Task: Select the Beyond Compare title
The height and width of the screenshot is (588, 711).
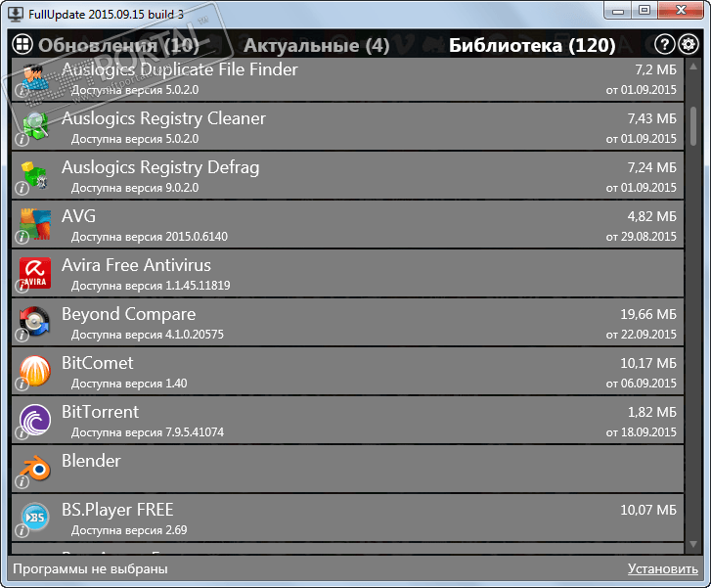Action: 129,314
